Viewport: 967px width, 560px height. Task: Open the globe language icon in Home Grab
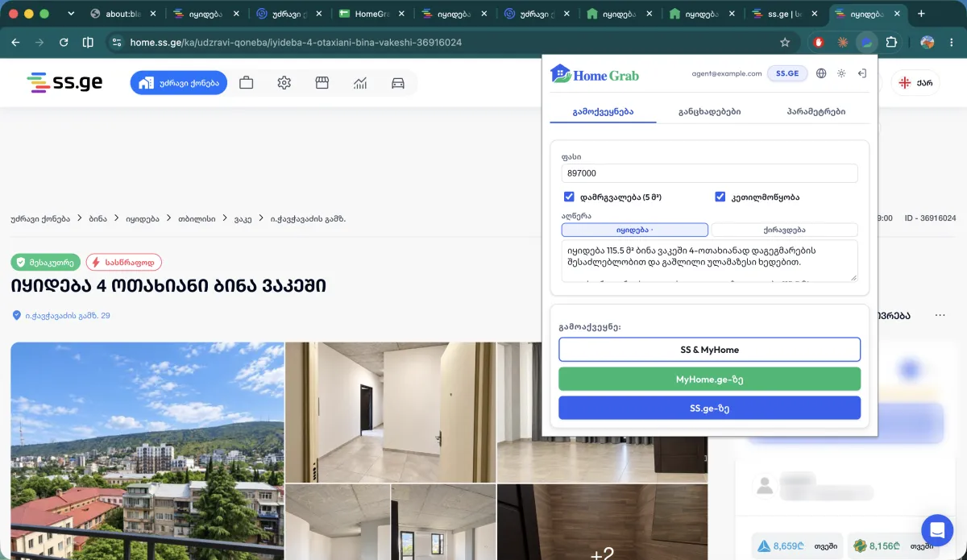click(x=821, y=73)
